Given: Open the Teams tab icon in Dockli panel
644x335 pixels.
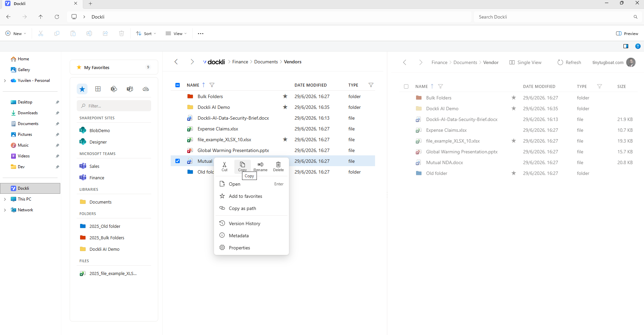Looking at the screenshot, I should (130, 89).
